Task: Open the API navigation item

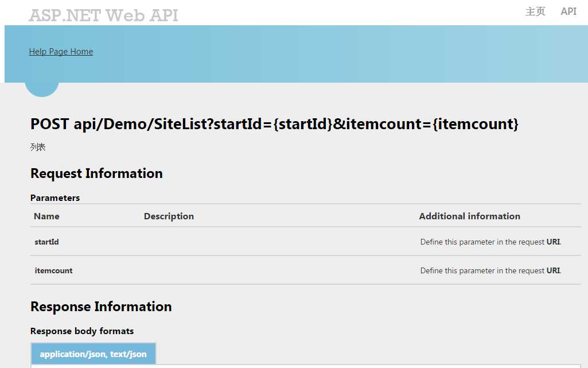Action: pos(568,11)
